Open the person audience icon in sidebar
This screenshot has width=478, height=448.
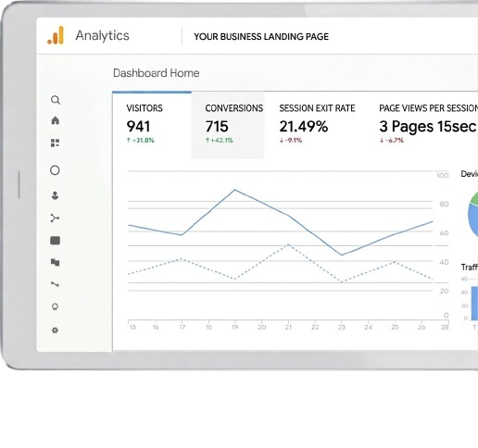(x=55, y=195)
